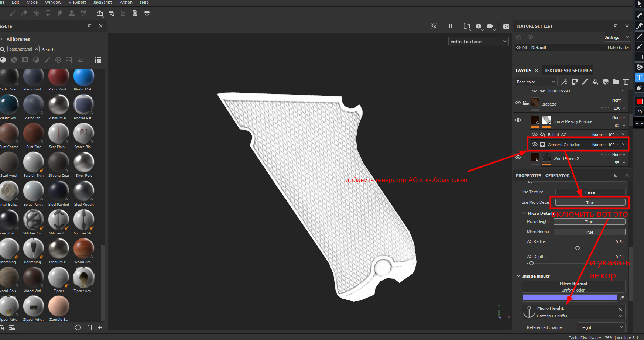
Task: Open the Edit menu
Action: [x=16, y=2]
